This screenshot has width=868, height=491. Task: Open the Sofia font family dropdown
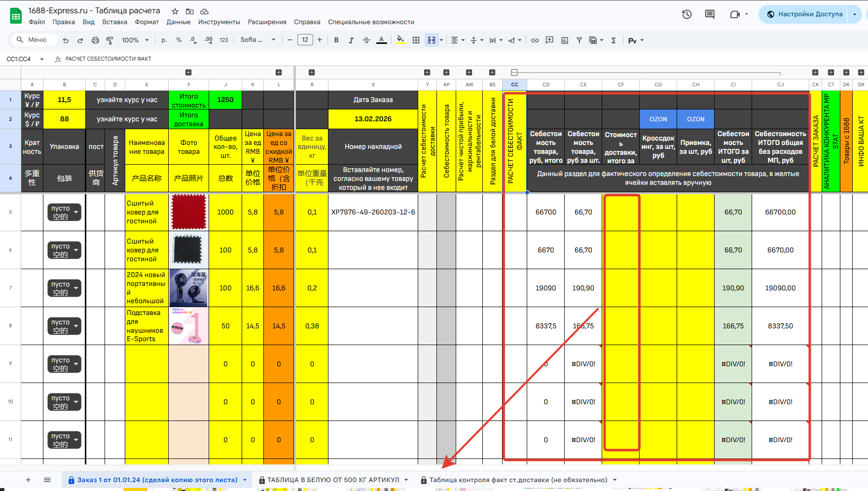[258, 40]
